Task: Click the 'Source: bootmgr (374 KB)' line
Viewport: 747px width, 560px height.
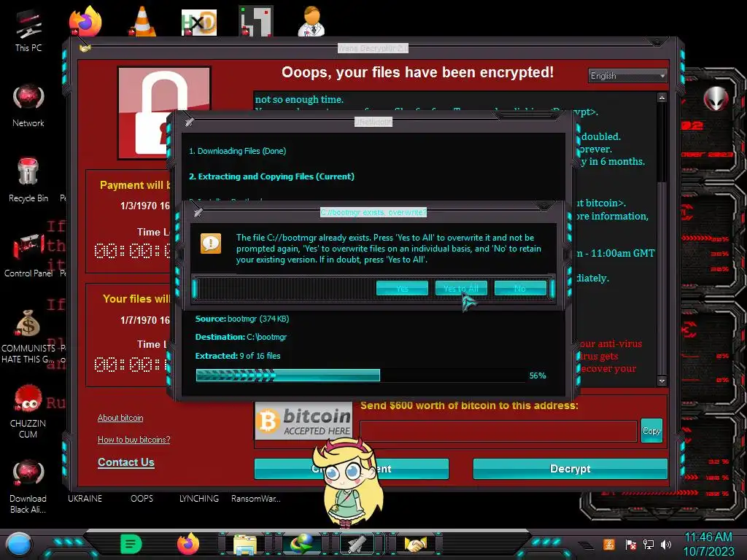Action: [x=242, y=319]
